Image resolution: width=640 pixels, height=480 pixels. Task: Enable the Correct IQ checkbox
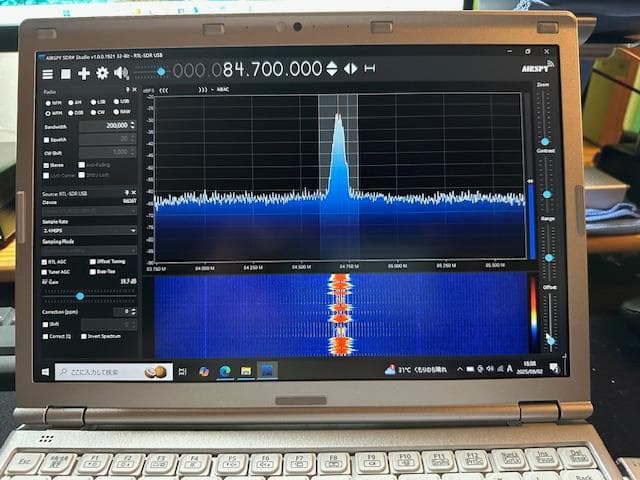point(45,337)
